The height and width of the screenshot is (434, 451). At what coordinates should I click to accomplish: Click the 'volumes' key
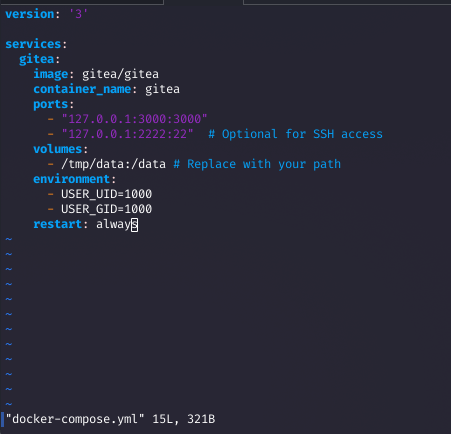point(58,149)
